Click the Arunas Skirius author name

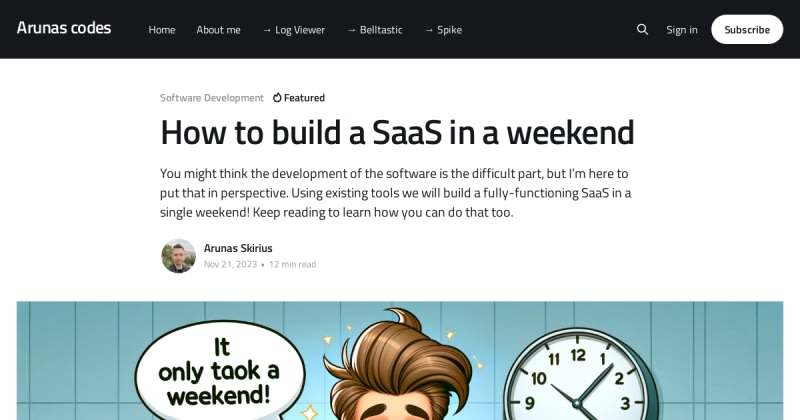238,248
